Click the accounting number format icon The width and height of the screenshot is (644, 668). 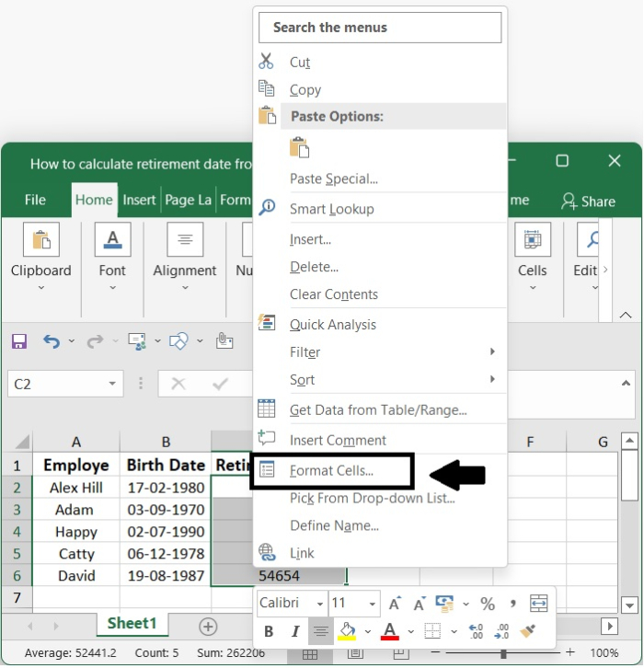[444, 604]
